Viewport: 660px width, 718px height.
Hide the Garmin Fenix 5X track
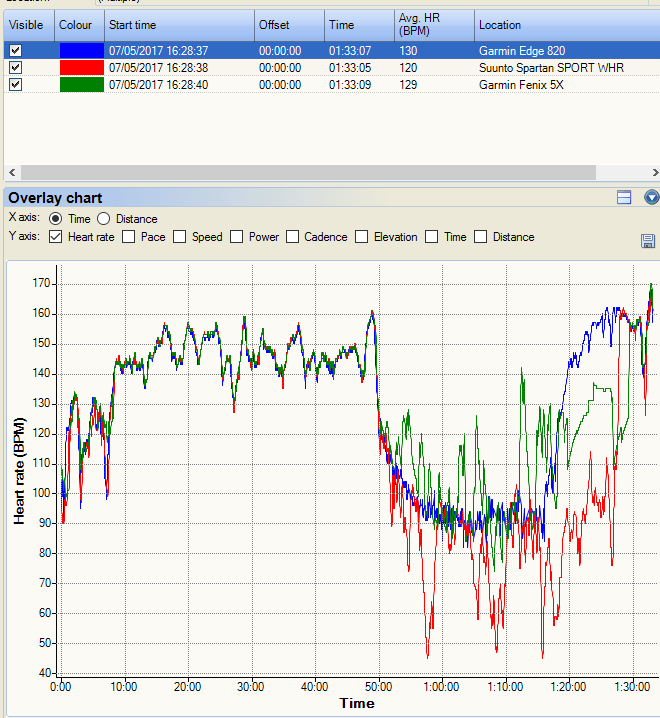(x=15, y=84)
